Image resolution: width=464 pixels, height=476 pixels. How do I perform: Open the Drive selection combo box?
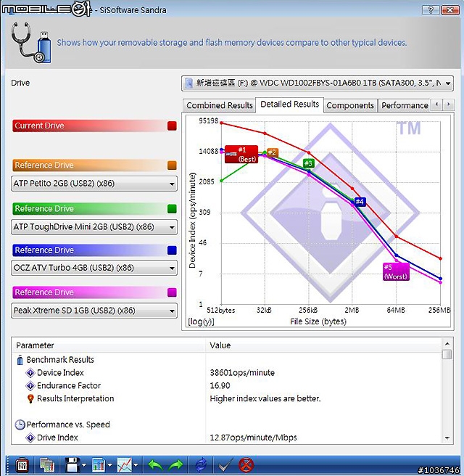coord(318,83)
